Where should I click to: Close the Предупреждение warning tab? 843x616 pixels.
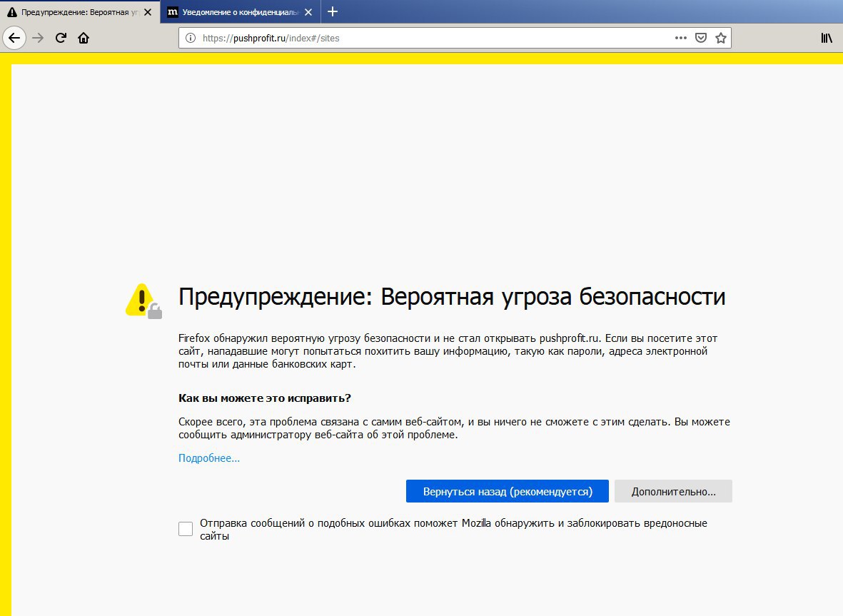(148, 12)
